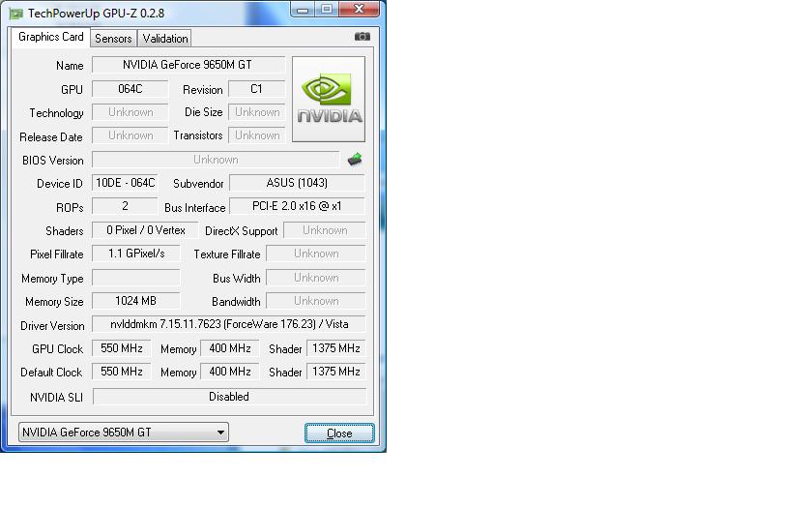Click the 'NVIDIA SLI' label
Image resolution: width=812 pixels, height=508 pixels.
(x=56, y=398)
